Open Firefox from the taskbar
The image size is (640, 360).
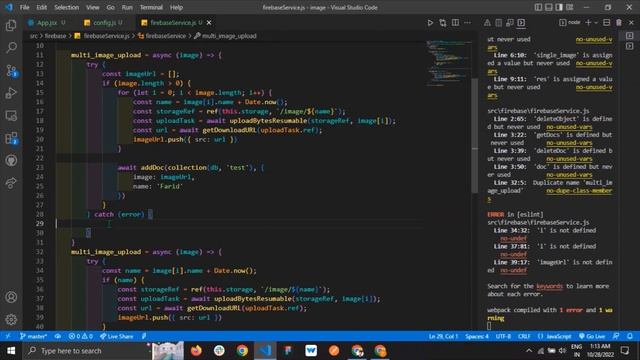click(196, 351)
